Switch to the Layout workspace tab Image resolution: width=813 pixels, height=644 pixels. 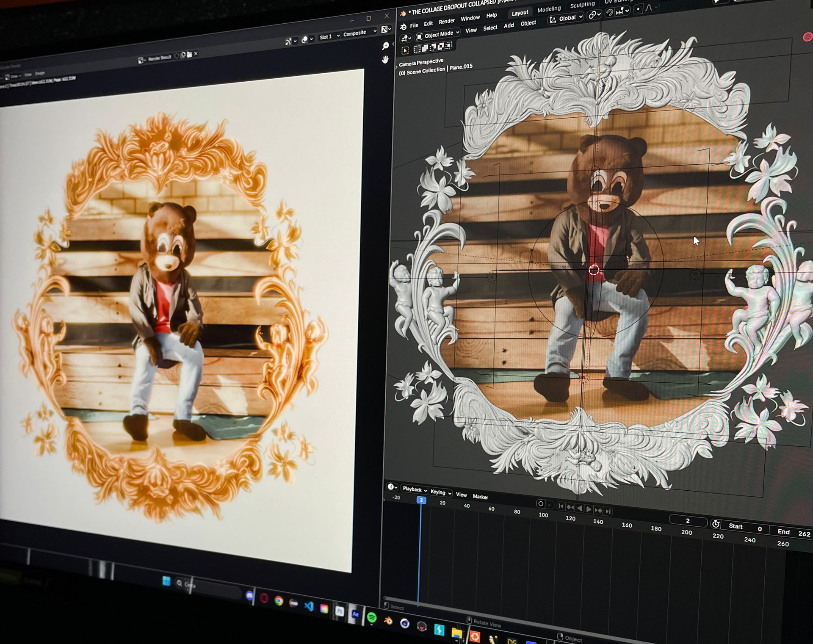(x=520, y=13)
